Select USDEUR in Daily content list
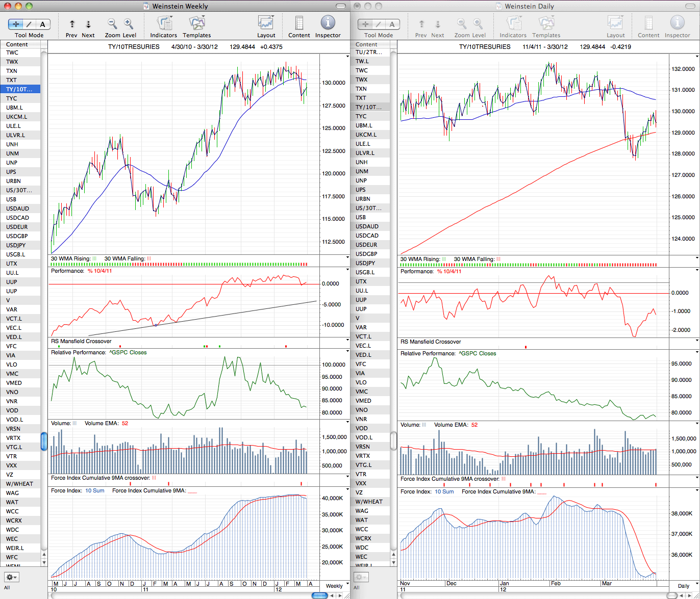 (370, 245)
